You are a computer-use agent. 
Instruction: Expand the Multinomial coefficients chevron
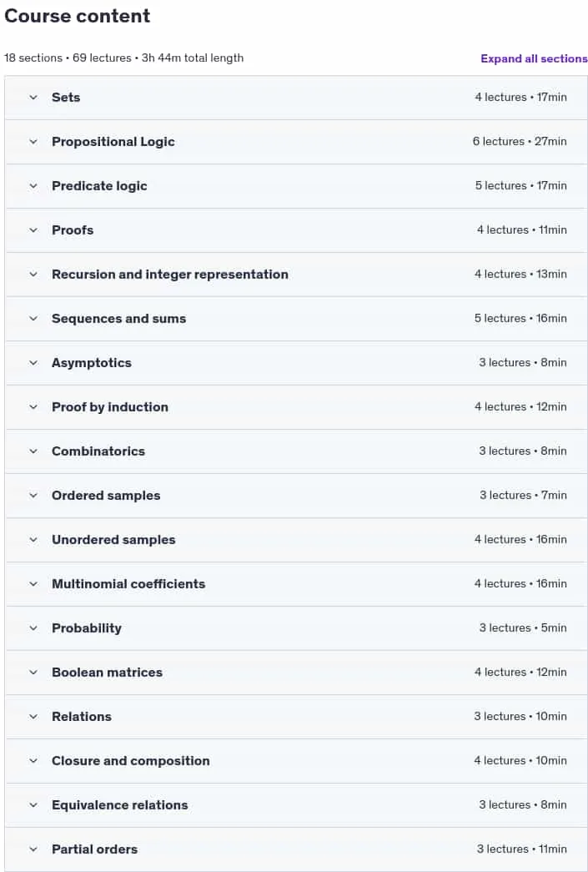(x=33, y=584)
